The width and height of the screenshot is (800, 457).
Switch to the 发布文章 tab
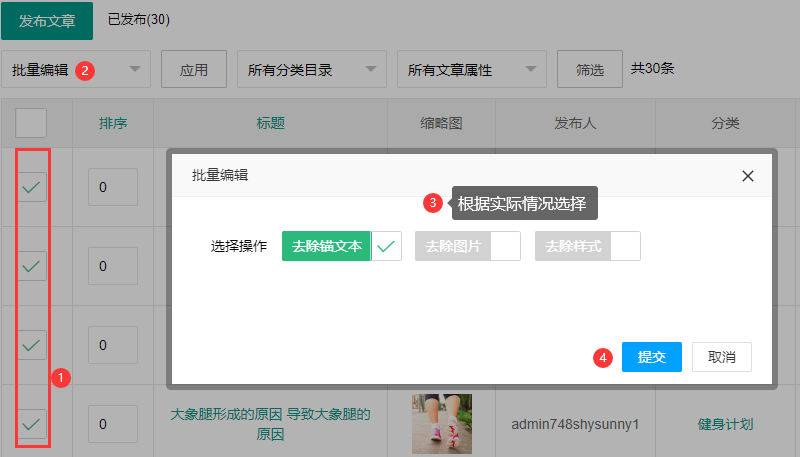pyautogui.click(x=47, y=20)
